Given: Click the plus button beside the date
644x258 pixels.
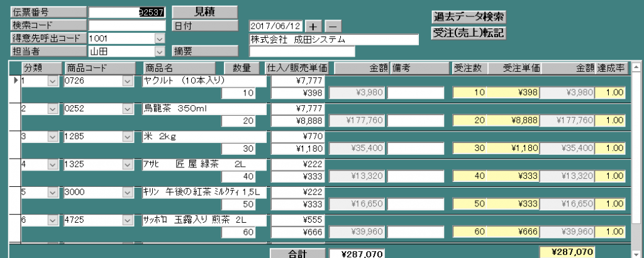Looking at the screenshot, I should tap(314, 26).
